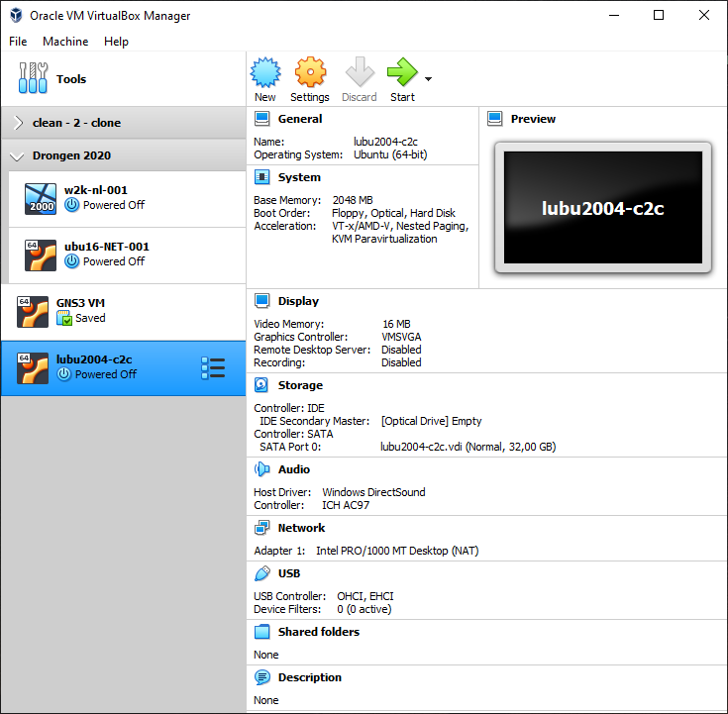
Task: Click the lubu2004-c2c preview thumbnail
Action: 602,208
